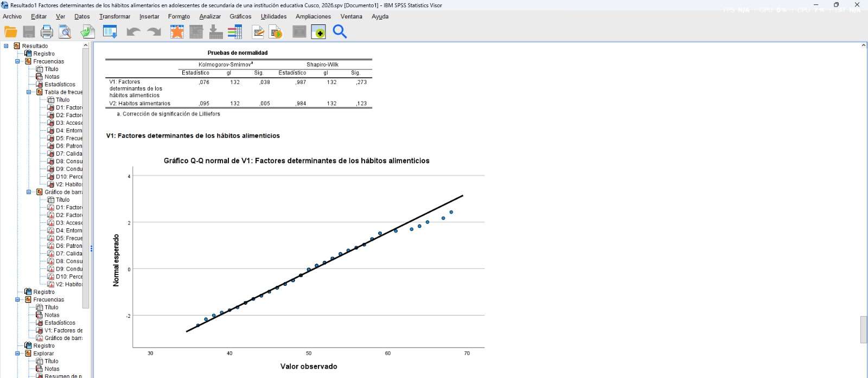Click the outline pane scroll-up arrow

[86, 46]
